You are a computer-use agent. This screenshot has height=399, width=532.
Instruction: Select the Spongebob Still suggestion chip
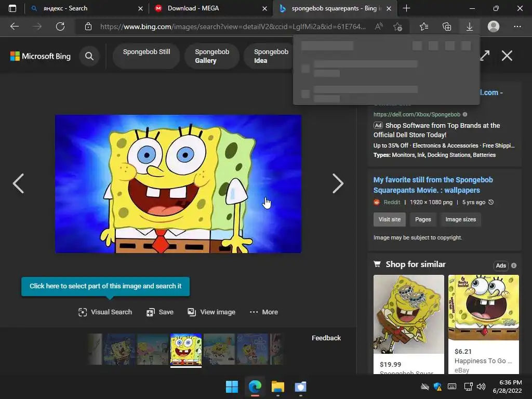tap(146, 56)
